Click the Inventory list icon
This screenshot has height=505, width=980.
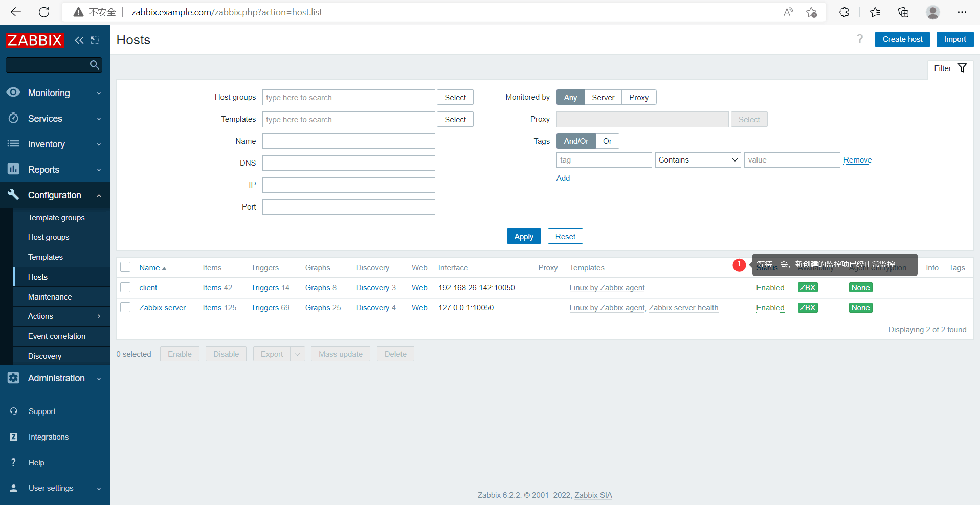13,144
